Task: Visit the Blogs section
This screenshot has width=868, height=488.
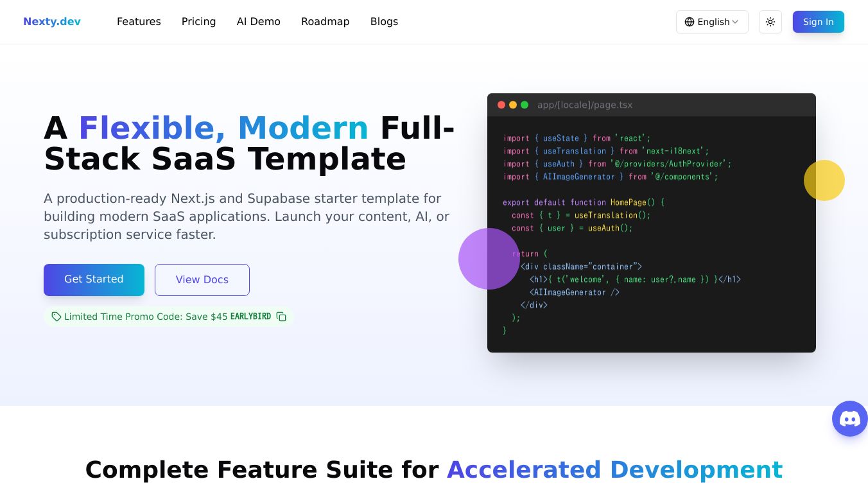Action: pyautogui.click(x=384, y=22)
